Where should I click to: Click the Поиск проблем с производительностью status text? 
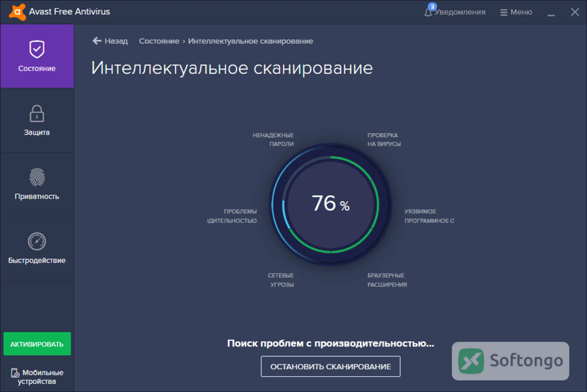[330, 343]
